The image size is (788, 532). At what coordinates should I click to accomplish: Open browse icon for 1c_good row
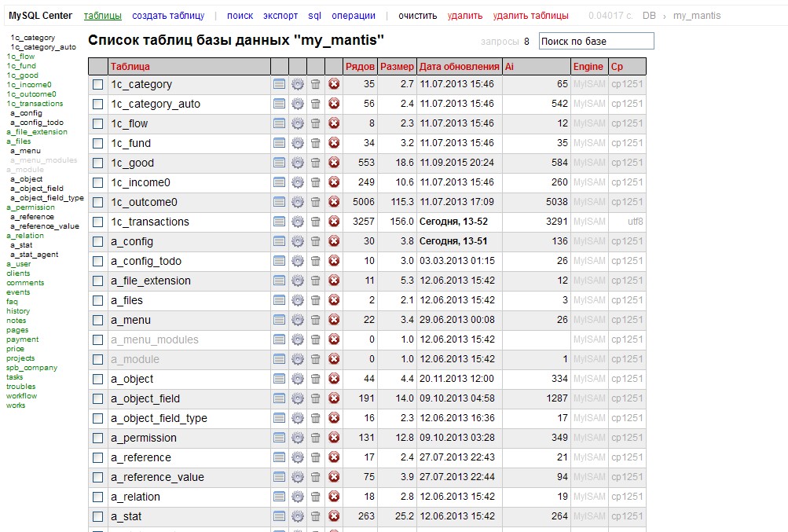coord(280,163)
